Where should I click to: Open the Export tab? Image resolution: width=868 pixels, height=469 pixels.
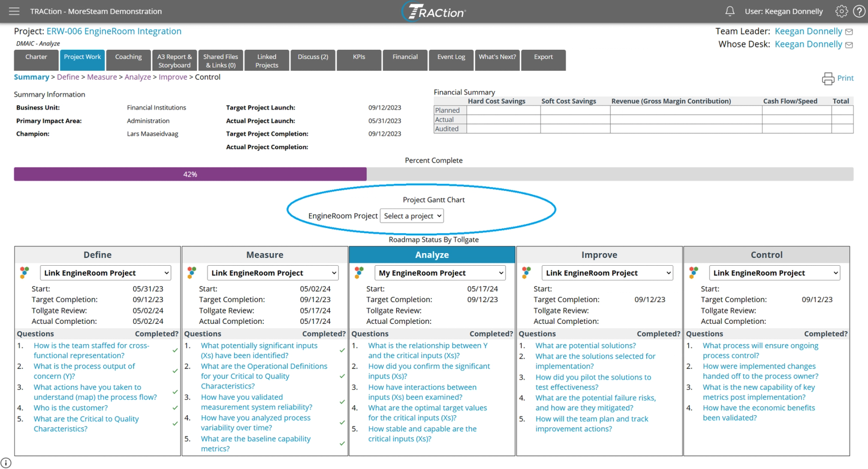(543, 61)
